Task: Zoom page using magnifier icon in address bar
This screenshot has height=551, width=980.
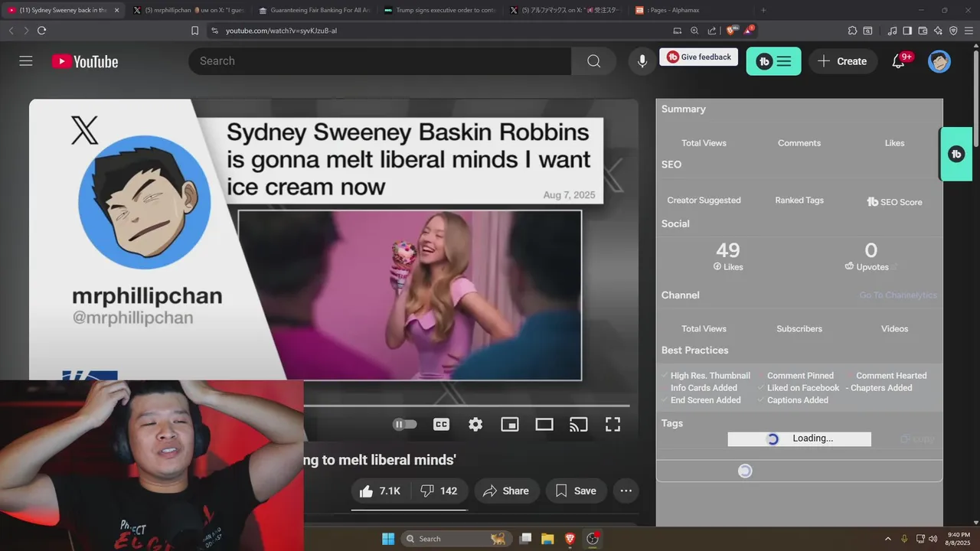Action: [x=694, y=31]
